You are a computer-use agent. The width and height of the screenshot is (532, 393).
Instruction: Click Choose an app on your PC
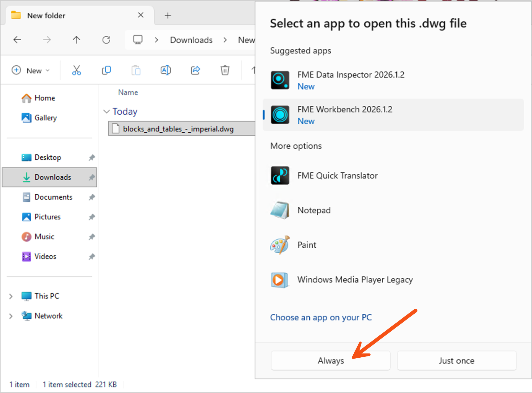click(x=321, y=317)
